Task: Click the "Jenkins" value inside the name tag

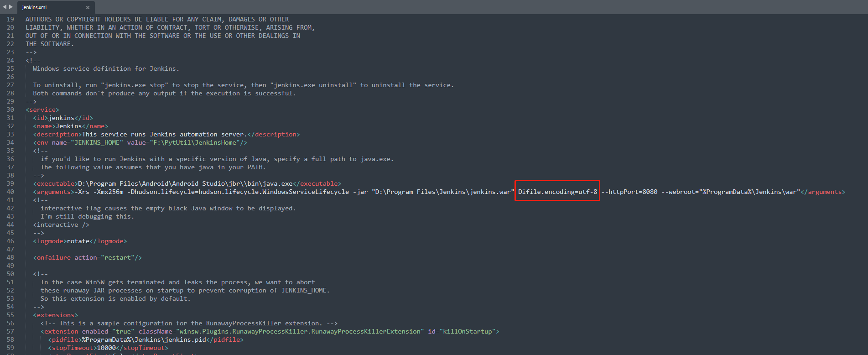Action: click(x=69, y=126)
